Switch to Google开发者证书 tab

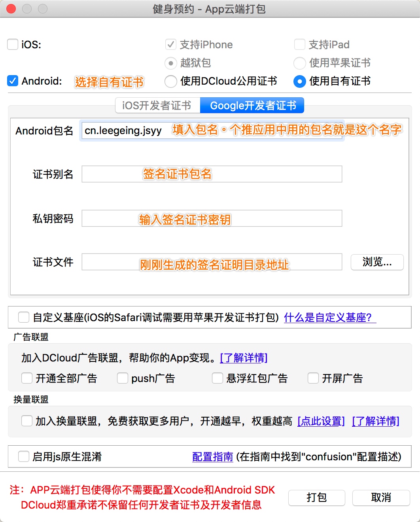click(x=252, y=106)
